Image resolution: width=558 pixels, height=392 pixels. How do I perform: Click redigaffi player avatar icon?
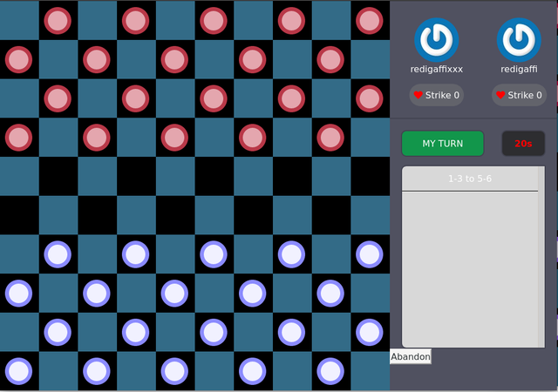click(x=519, y=40)
